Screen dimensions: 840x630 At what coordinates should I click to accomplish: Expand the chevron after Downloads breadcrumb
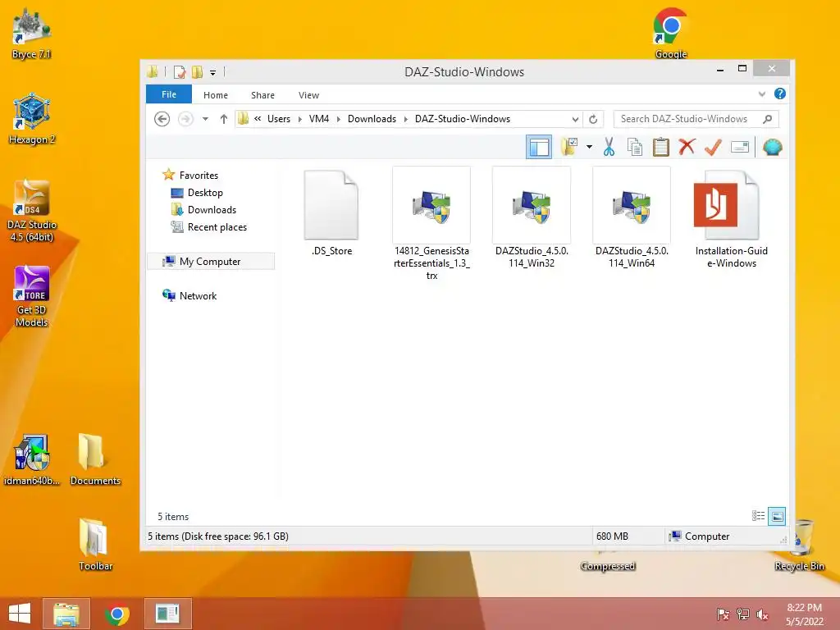click(x=405, y=119)
